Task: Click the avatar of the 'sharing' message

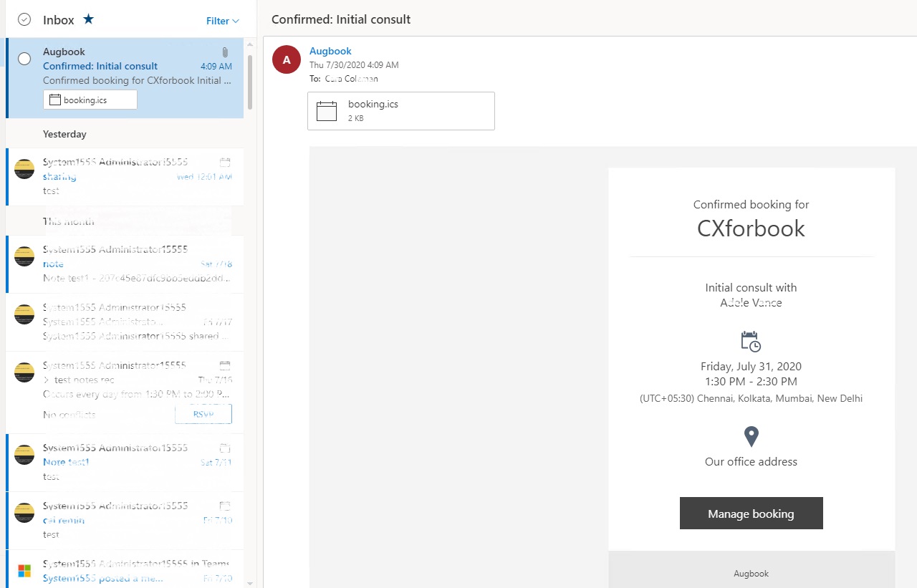Action: (x=24, y=169)
